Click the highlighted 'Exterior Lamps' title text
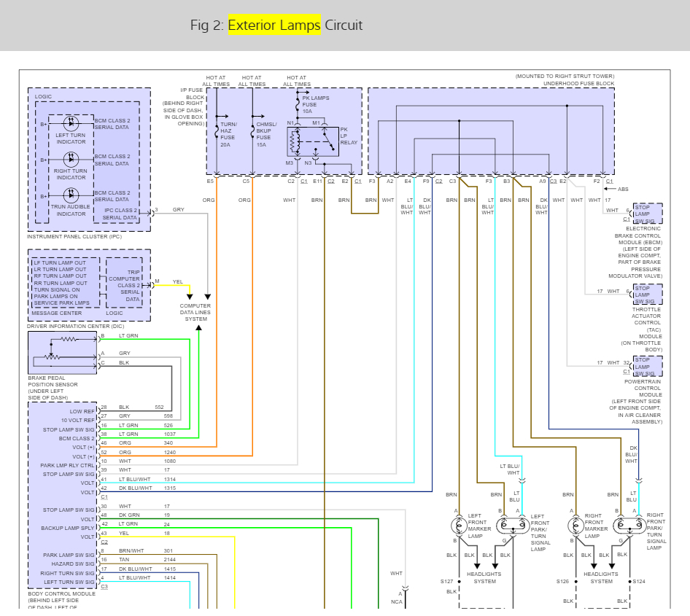This screenshot has width=690, height=616. pyautogui.click(x=274, y=25)
